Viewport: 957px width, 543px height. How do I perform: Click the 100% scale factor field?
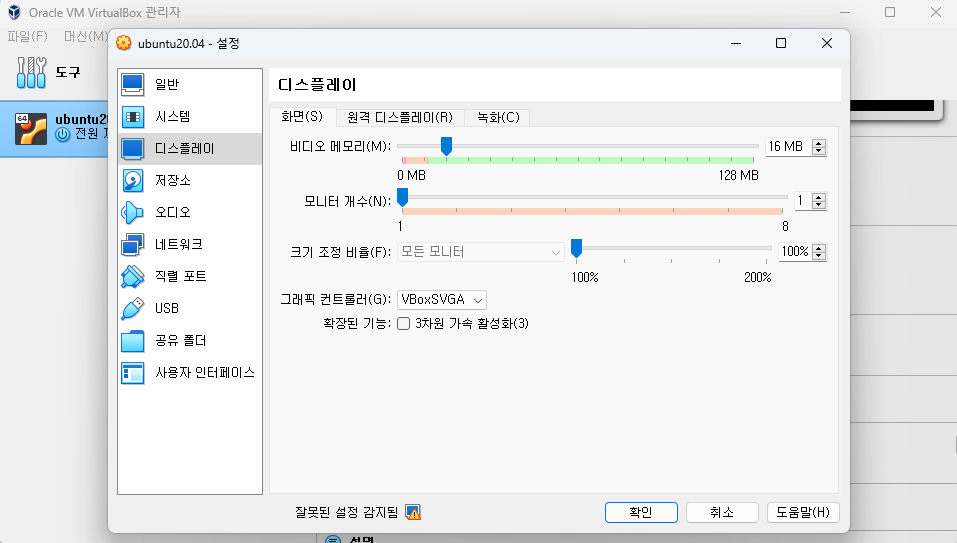click(x=795, y=251)
